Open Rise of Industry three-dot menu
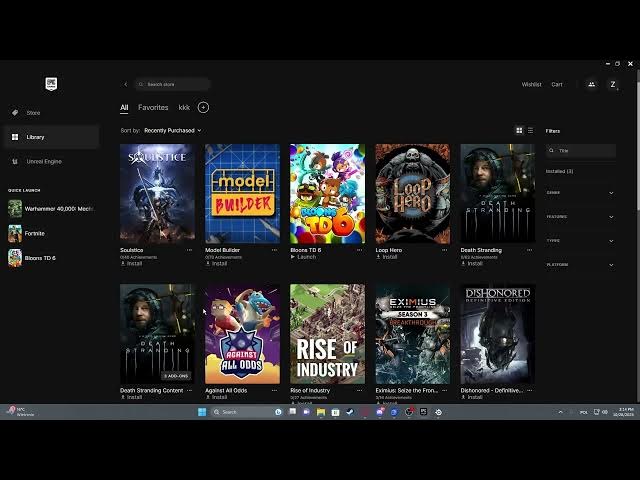 tap(360, 391)
